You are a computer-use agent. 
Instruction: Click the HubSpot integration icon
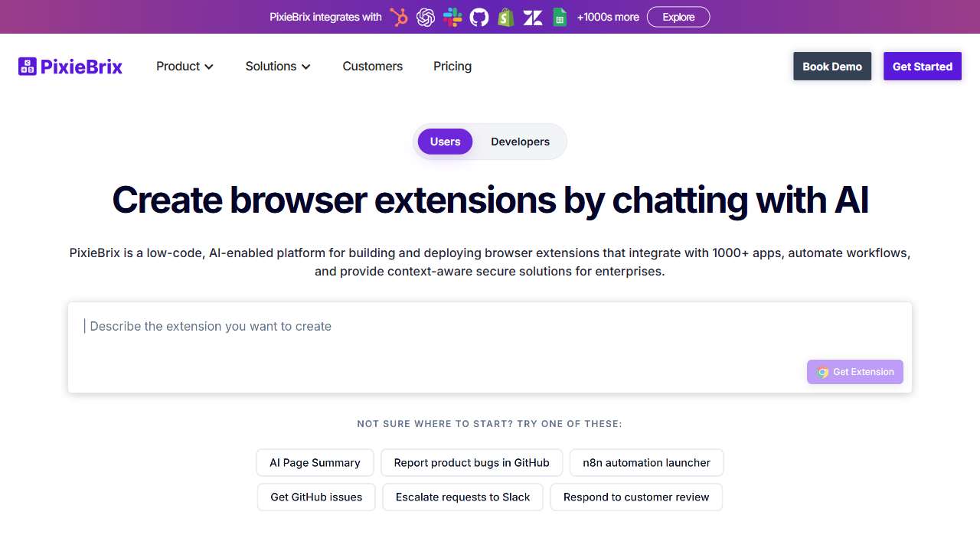coord(399,17)
